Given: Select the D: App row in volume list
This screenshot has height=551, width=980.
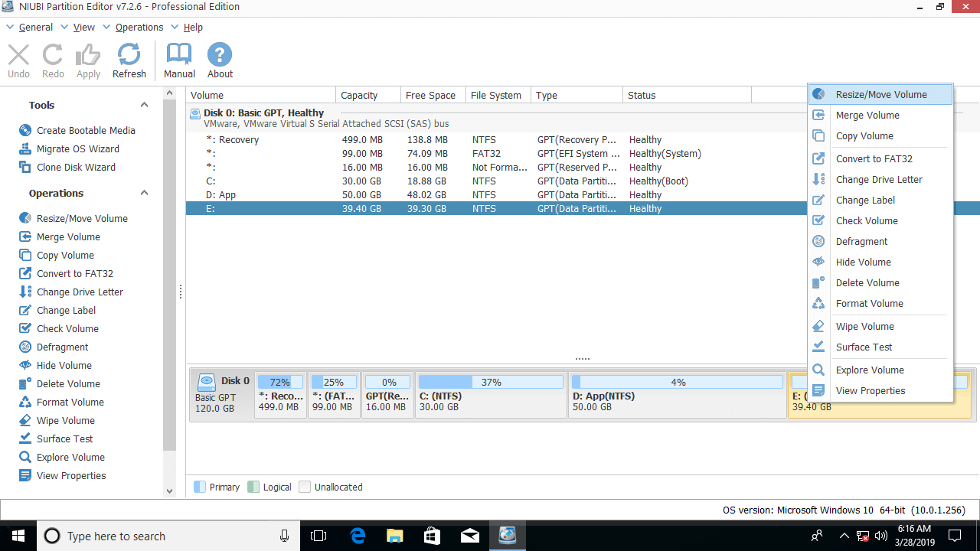Looking at the screenshot, I should point(220,194).
